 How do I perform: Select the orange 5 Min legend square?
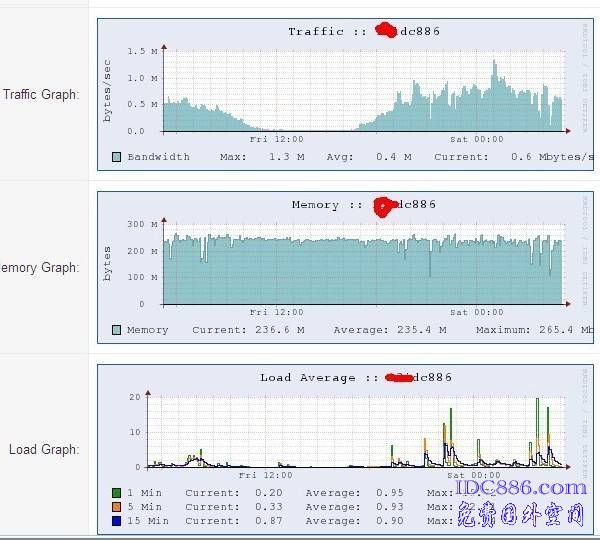(117, 507)
